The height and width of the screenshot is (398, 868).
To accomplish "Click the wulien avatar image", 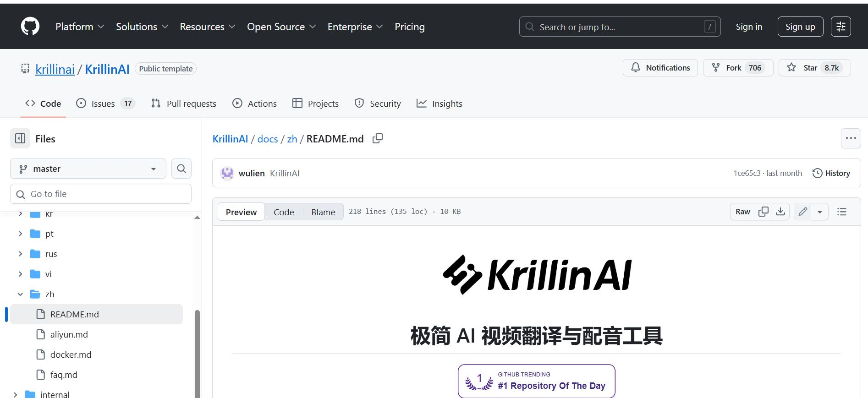I will coord(227,173).
